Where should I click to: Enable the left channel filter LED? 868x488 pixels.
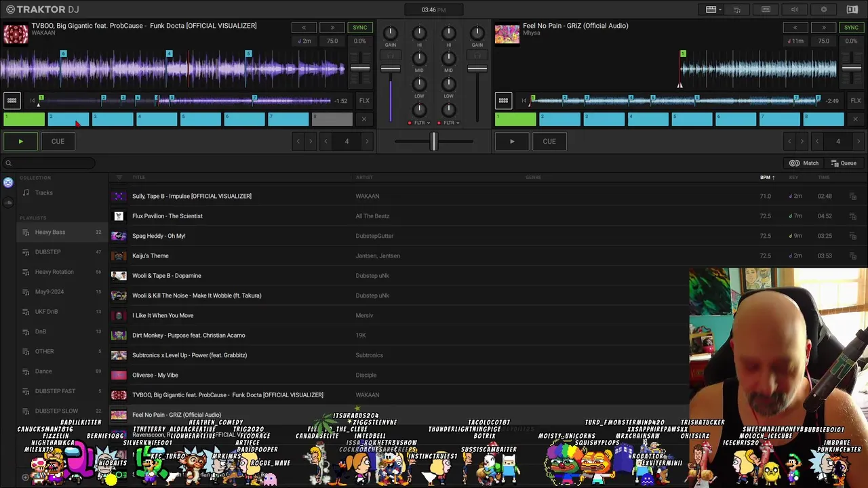[x=410, y=123]
